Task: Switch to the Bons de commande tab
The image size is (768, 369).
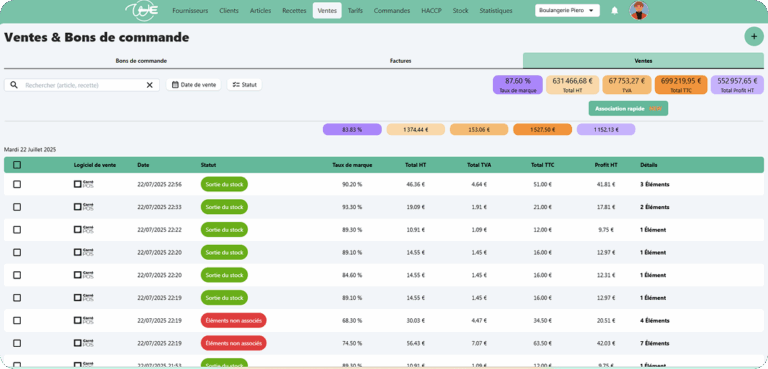Action: point(141,61)
